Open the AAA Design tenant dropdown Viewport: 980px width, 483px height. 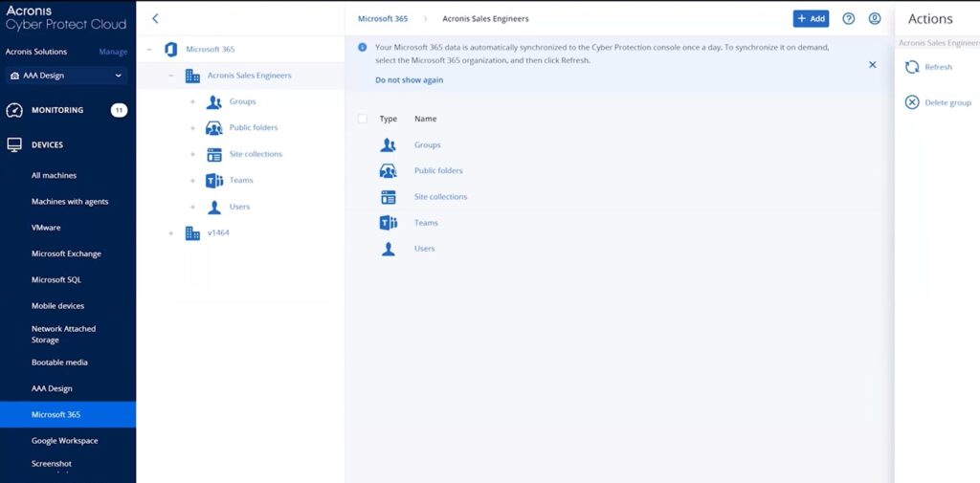coord(67,76)
